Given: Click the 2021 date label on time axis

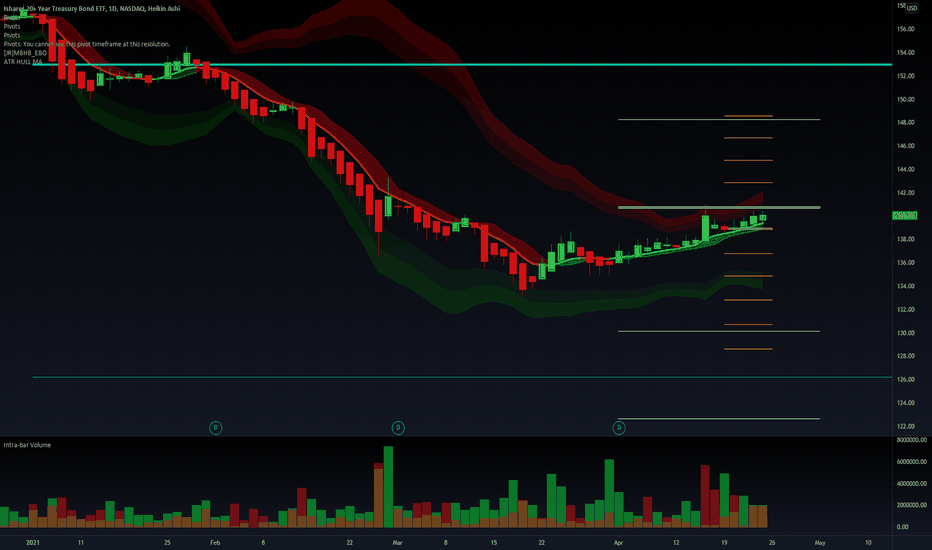Looking at the screenshot, I should (x=33, y=542).
